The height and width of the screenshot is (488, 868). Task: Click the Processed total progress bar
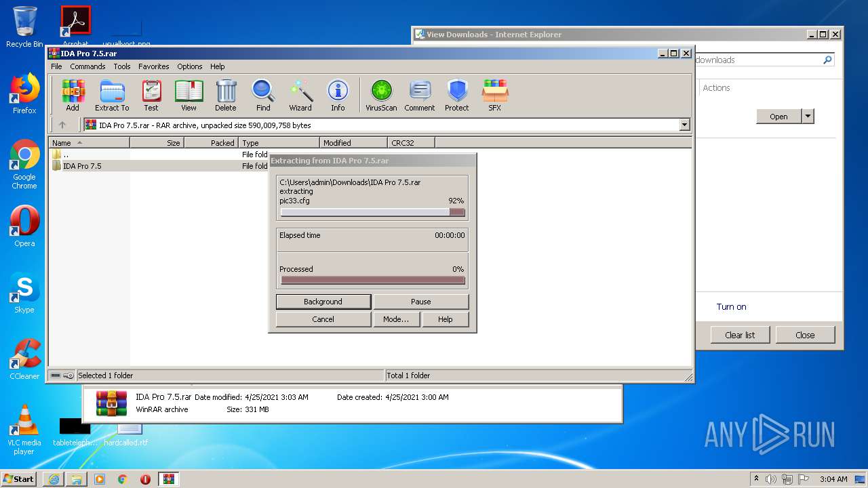click(372, 280)
